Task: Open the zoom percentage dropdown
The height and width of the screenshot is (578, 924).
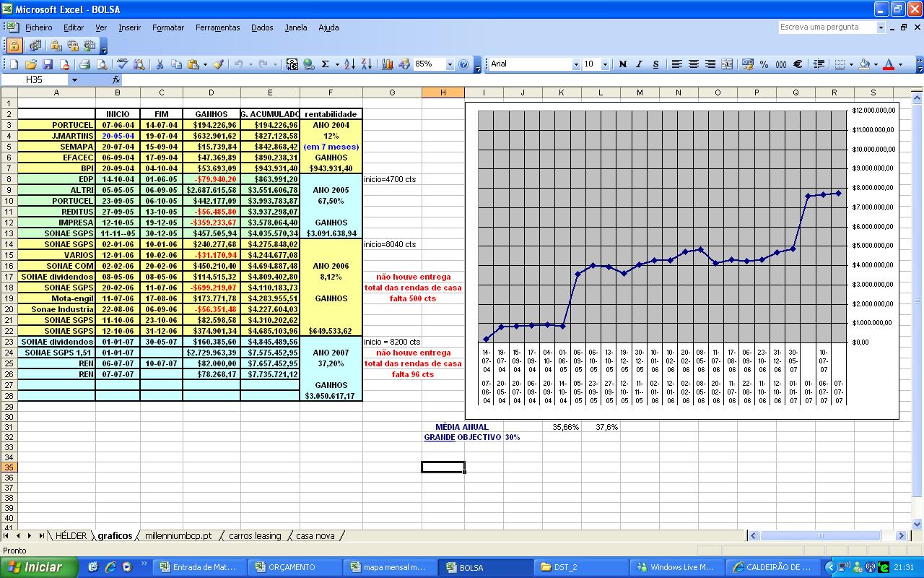Action: point(450,64)
